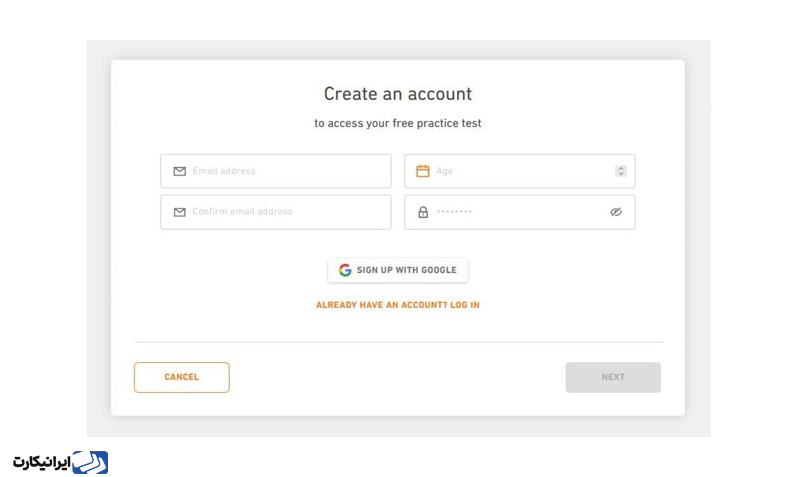Click the Next button

[613, 377]
